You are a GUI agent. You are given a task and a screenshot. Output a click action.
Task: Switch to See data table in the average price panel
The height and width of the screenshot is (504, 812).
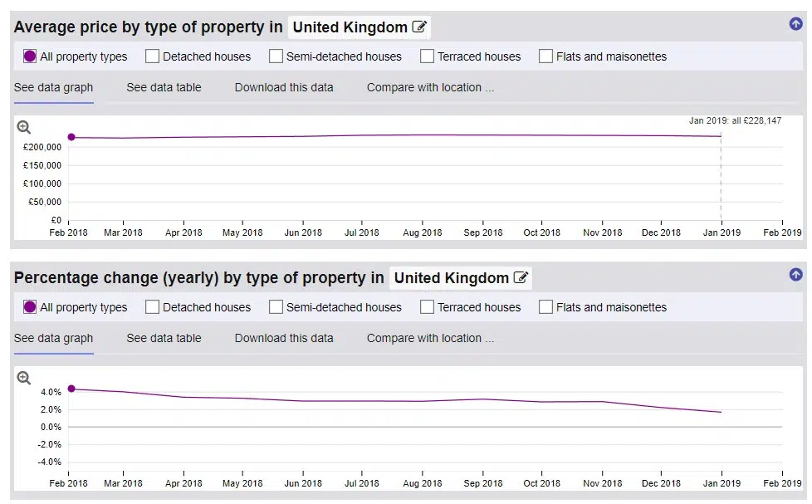tap(164, 87)
